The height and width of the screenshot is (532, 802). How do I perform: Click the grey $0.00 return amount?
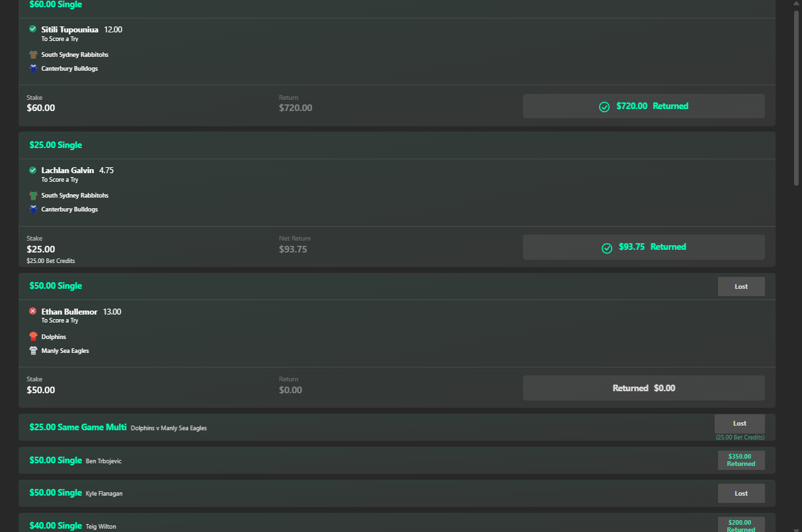(290, 390)
